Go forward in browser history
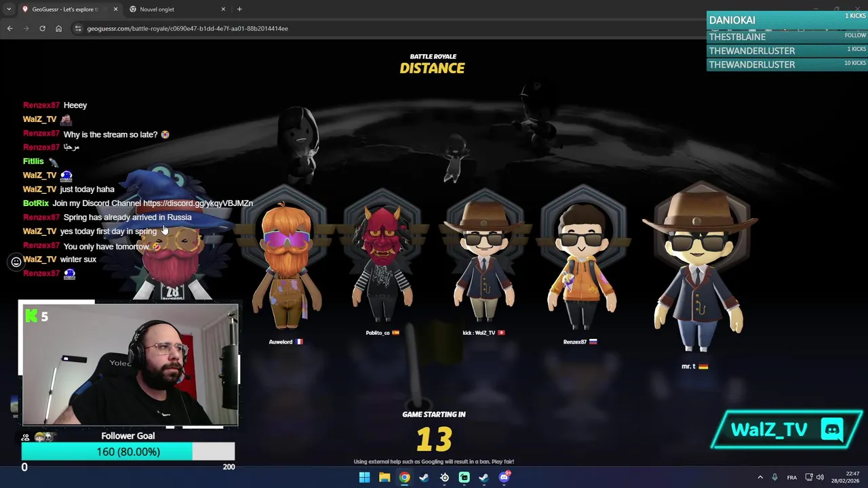This screenshot has height=488, width=868. pyautogui.click(x=26, y=28)
